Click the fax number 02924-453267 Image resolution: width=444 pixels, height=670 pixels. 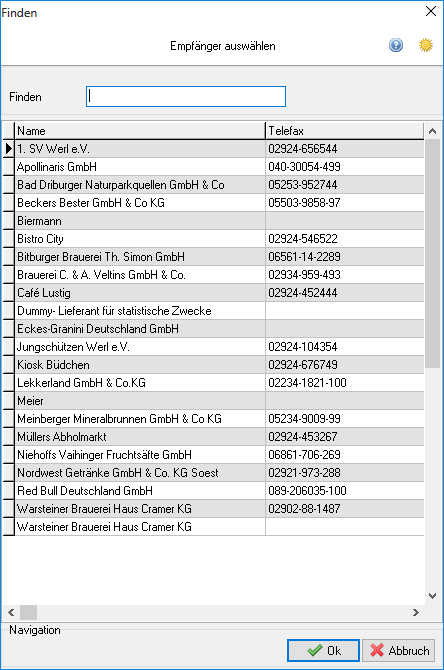tap(303, 437)
